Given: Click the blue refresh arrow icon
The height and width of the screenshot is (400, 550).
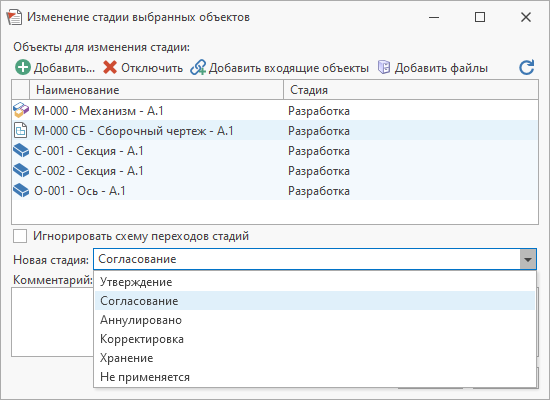Looking at the screenshot, I should [x=526, y=67].
